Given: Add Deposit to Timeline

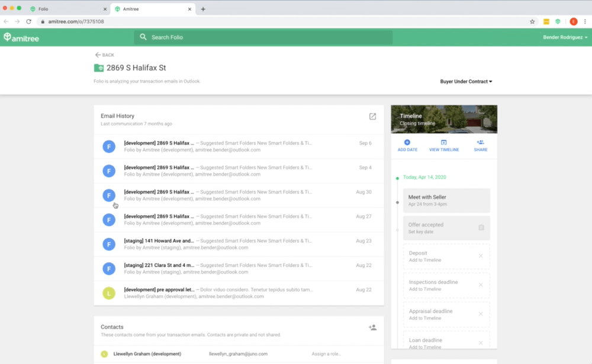Looking at the screenshot, I should tap(424, 260).
